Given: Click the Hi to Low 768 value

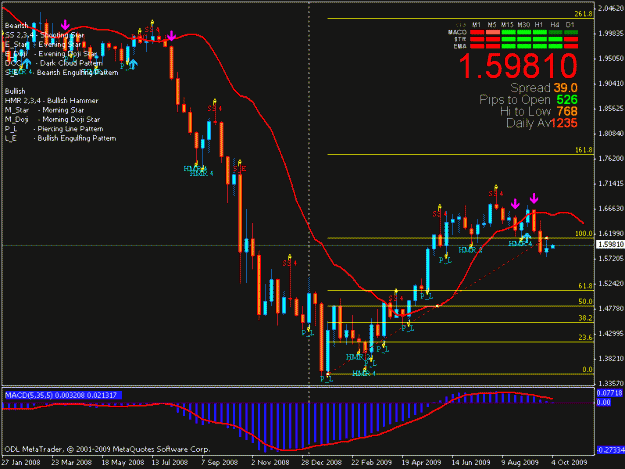Looking at the screenshot, I should tap(567, 111).
